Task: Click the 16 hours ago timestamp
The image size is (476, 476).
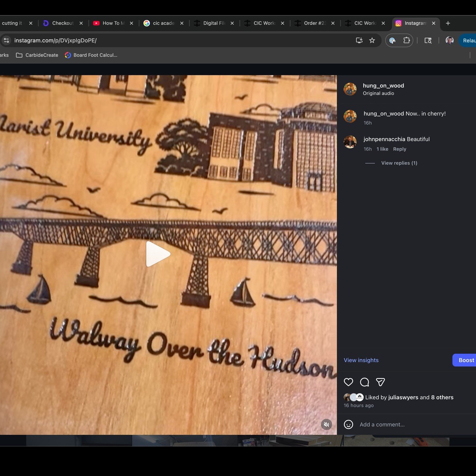Action: click(359, 406)
